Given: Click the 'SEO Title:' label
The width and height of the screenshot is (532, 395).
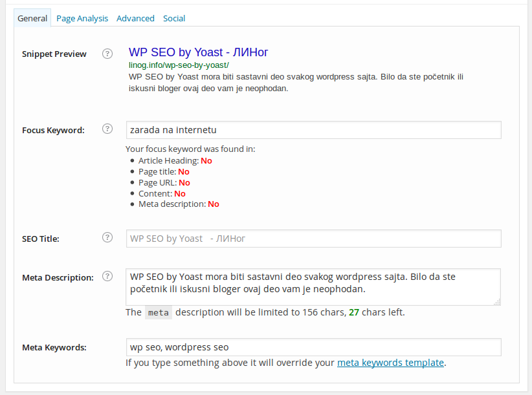Looking at the screenshot, I should (x=41, y=239).
